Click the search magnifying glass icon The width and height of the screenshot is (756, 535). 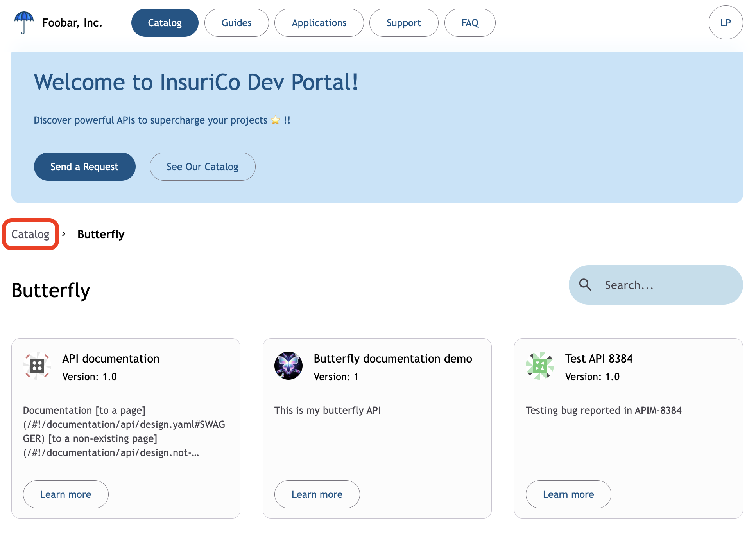(585, 285)
